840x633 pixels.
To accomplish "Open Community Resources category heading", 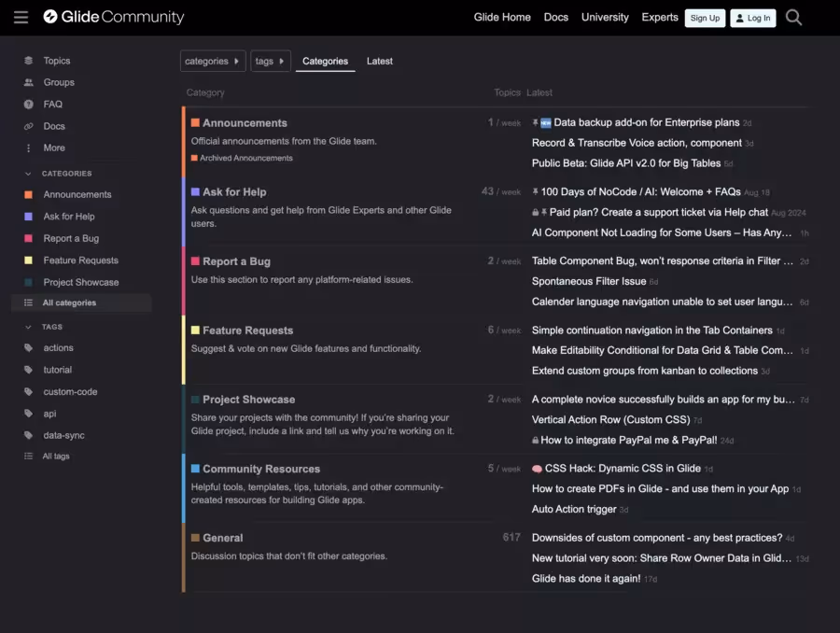I will 261,469.
